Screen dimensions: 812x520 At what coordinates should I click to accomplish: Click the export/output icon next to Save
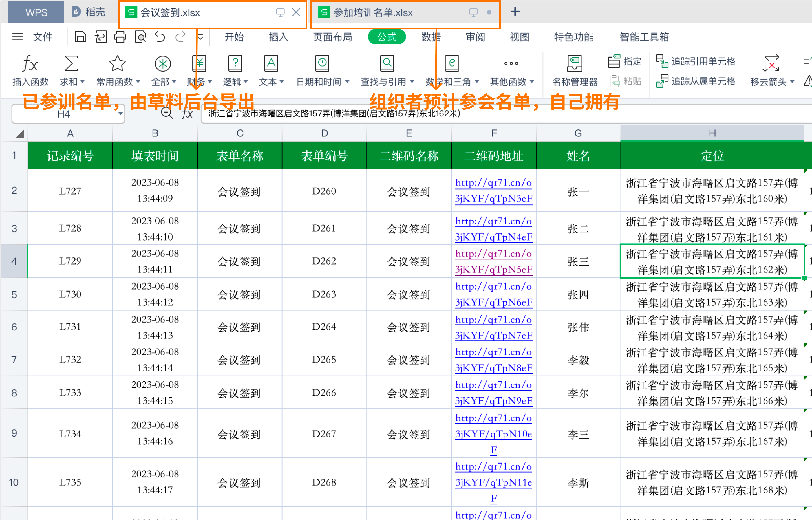click(101, 37)
